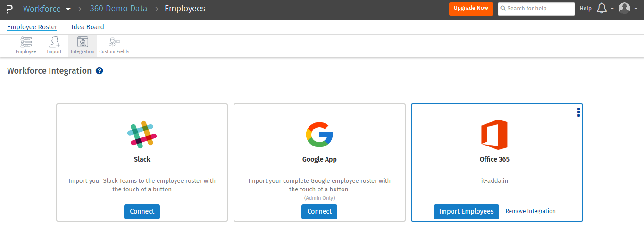Connect the Slack integration
The height and width of the screenshot is (240, 644).
point(142,211)
